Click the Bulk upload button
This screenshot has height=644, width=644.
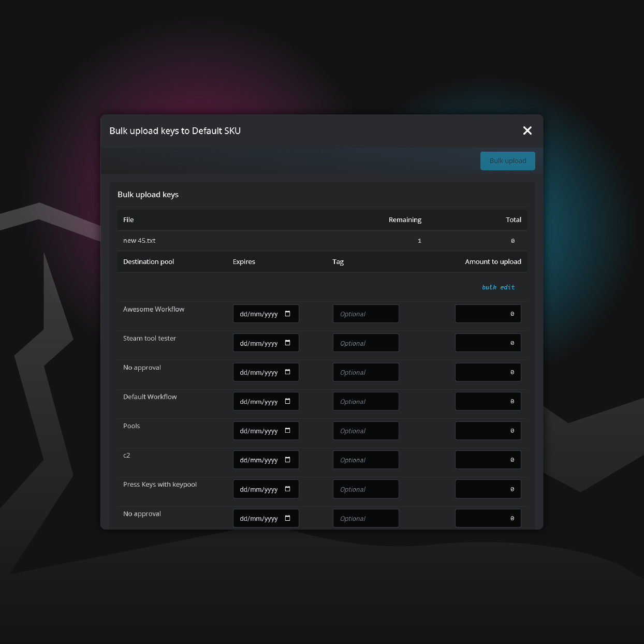click(x=507, y=160)
